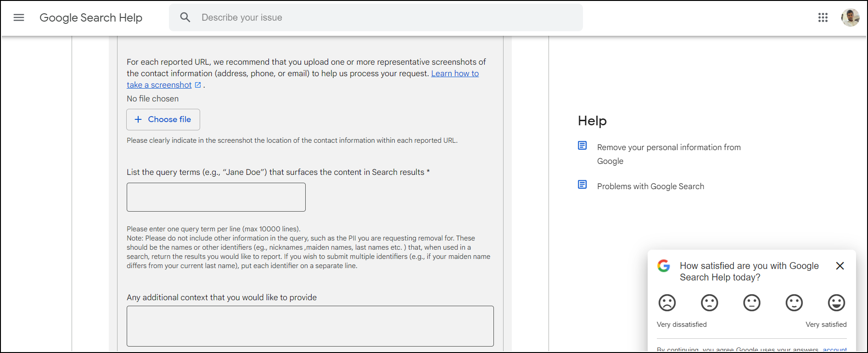Click the search magnifier icon
The width and height of the screenshot is (868, 353).
tap(185, 17)
